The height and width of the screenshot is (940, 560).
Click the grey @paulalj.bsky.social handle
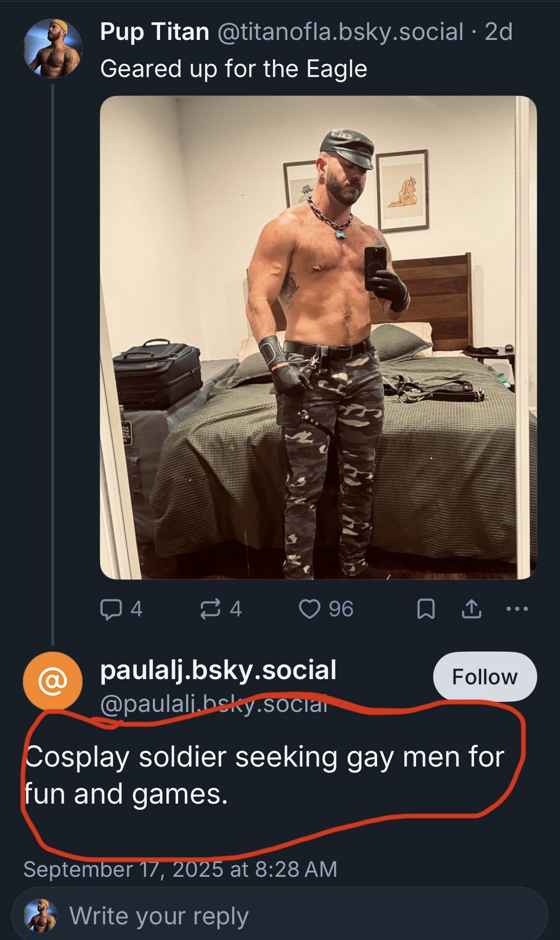point(214,704)
